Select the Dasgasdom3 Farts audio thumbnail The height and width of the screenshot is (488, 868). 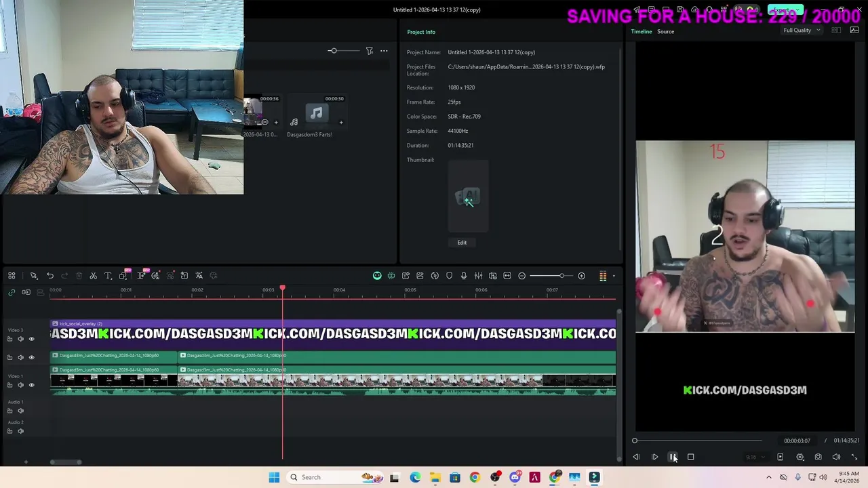316,113
